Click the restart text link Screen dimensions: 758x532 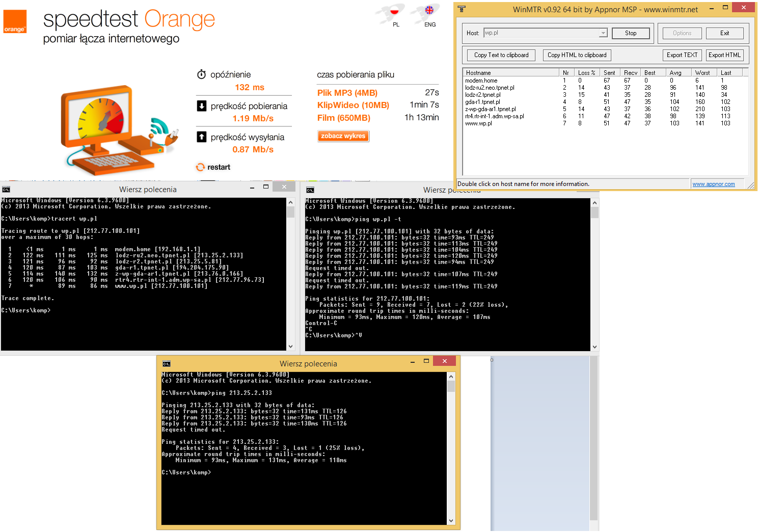[x=219, y=167]
